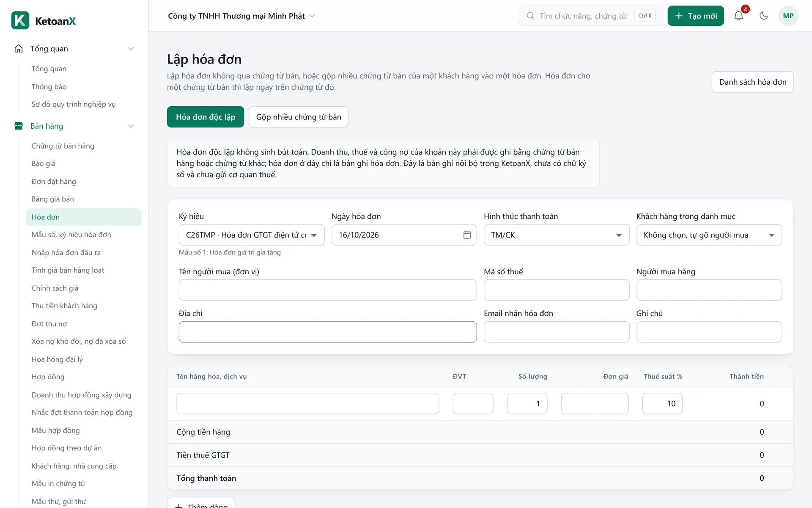Open the calendar picker in Ngày hóa đơn

[x=467, y=235]
